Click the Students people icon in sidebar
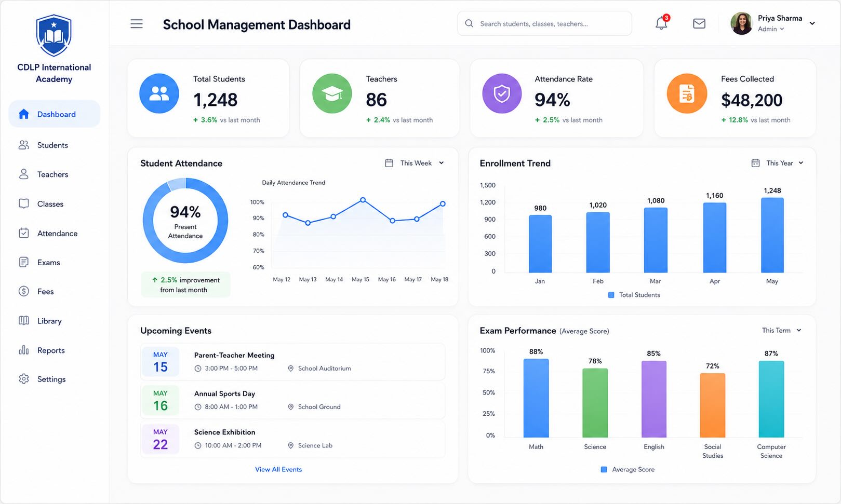The width and height of the screenshot is (841, 504). tap(24, 145)
